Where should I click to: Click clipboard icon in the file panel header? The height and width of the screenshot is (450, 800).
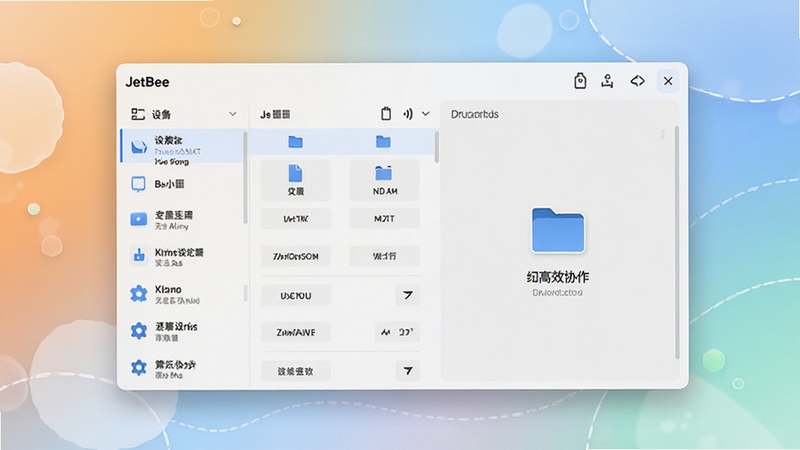[386, 113]
